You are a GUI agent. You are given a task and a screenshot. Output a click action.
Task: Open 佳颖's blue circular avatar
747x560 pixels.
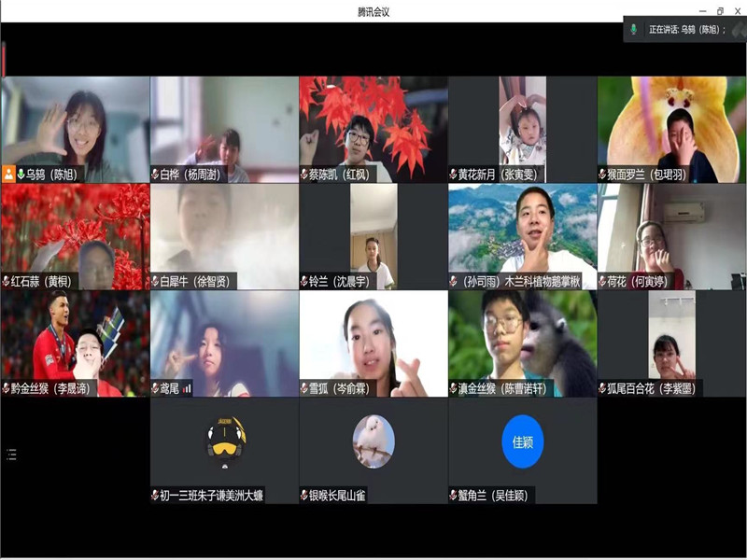(523, 441)
